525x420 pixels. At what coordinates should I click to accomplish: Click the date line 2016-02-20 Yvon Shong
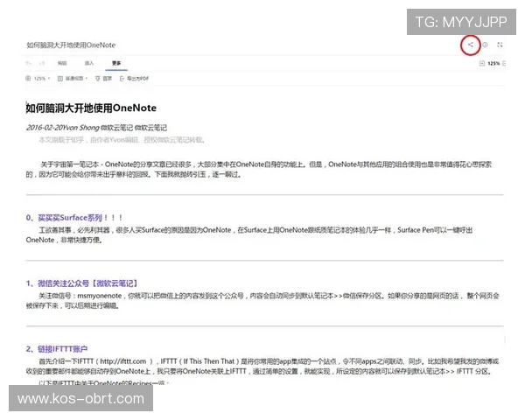[x=63, y=128]
